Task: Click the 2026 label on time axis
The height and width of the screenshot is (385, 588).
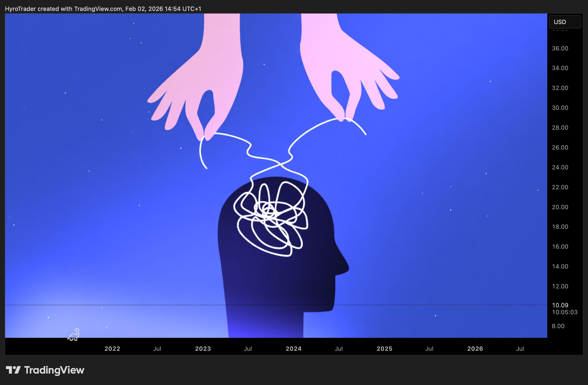Action: pyautogui.click(x=475, y=348)
